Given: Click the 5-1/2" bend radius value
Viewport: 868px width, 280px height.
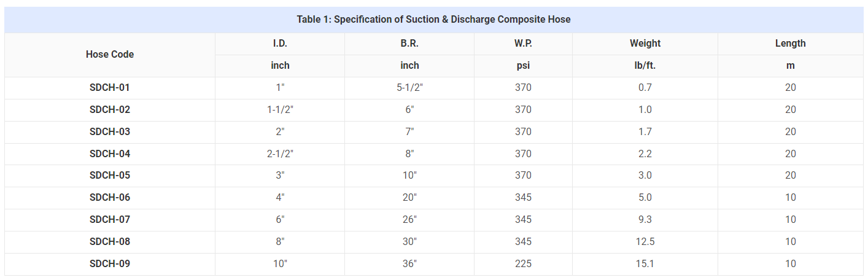Looking at the screenshot, I should tap(409, 88).
